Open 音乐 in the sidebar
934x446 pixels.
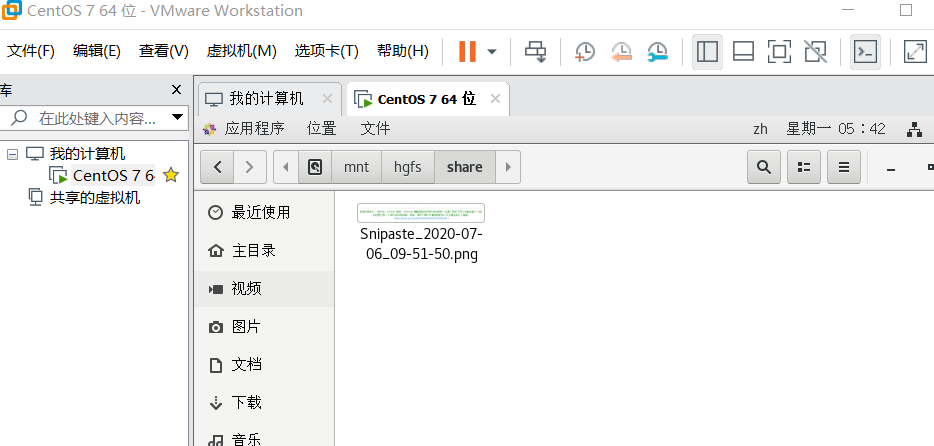coord(264,438)
